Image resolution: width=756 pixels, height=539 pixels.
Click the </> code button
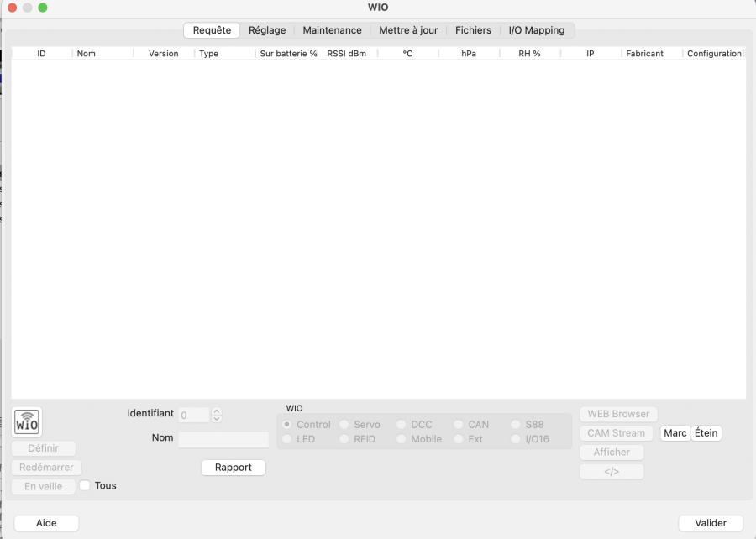[612, 471]
